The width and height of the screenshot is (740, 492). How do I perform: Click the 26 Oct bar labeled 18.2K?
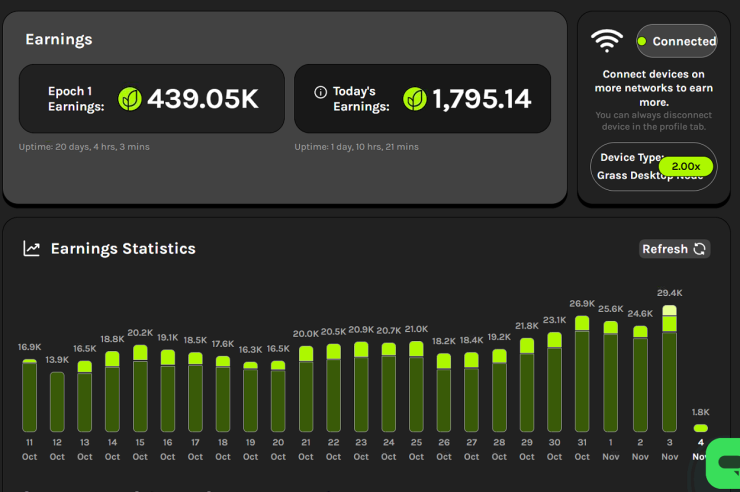[x=444, y=392]
